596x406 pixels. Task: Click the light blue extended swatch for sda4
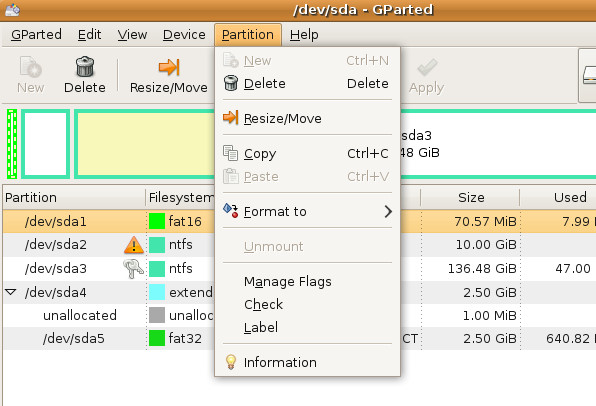(x=157, y=292)
